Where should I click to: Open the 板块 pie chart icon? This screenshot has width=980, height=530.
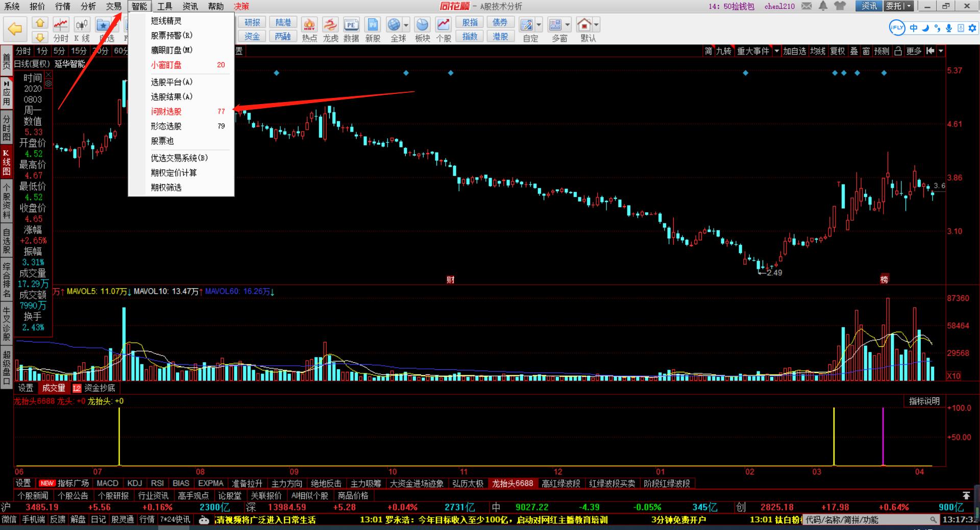point(422,29)
